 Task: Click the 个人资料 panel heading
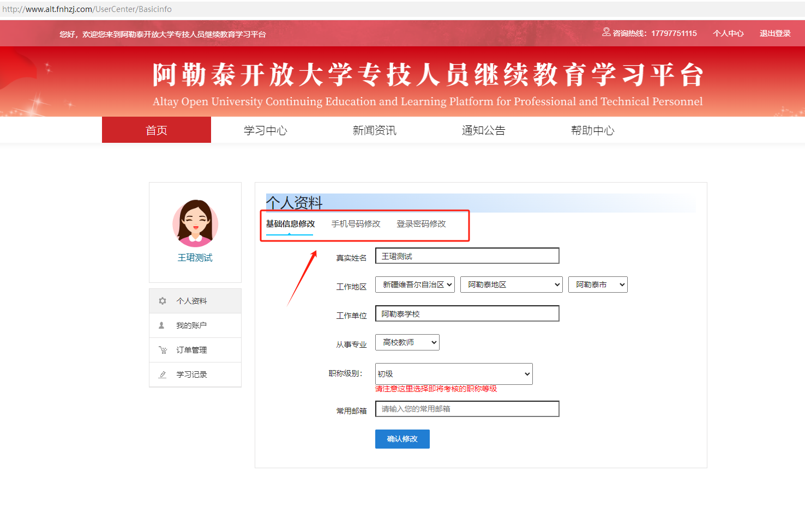click(295, 203)
